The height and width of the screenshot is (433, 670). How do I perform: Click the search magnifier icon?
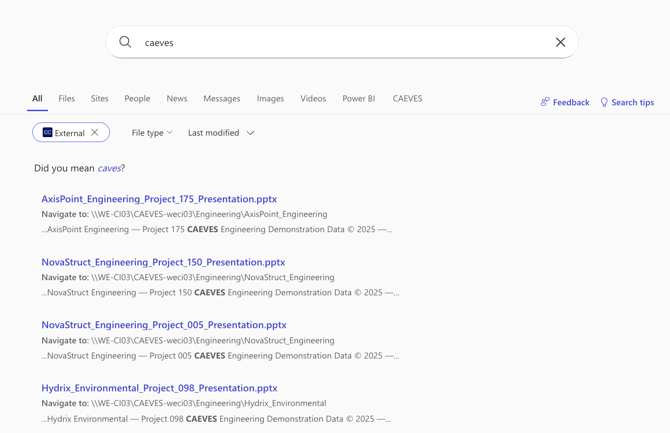[x=125, y=42]
